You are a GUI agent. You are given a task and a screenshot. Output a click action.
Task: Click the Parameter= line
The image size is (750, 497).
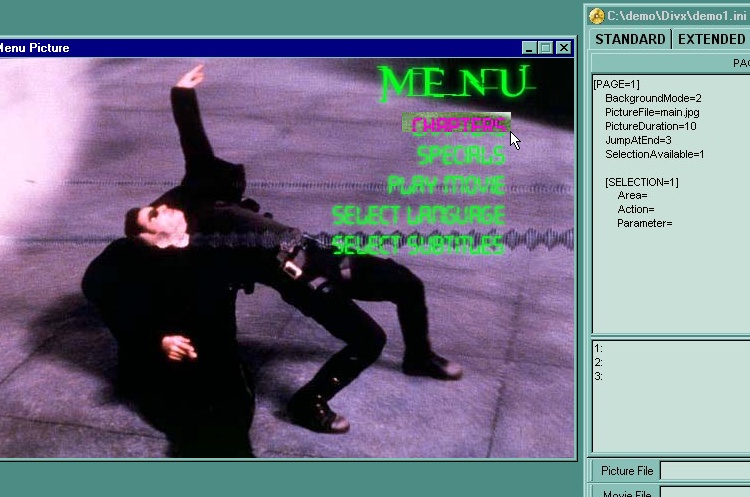point(644,223)
